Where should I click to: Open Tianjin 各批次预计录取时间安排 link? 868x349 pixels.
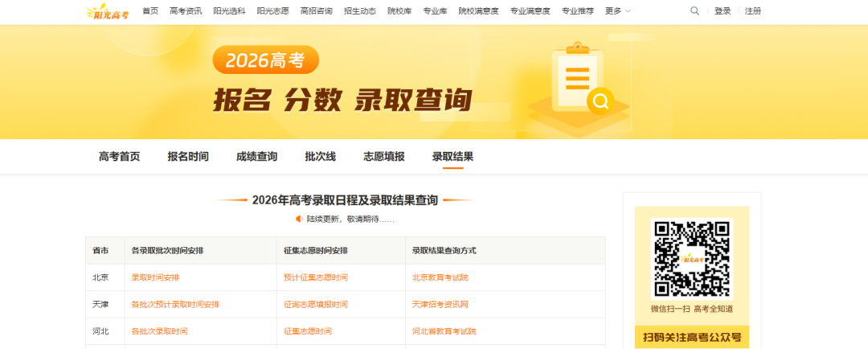pos(175,305)
